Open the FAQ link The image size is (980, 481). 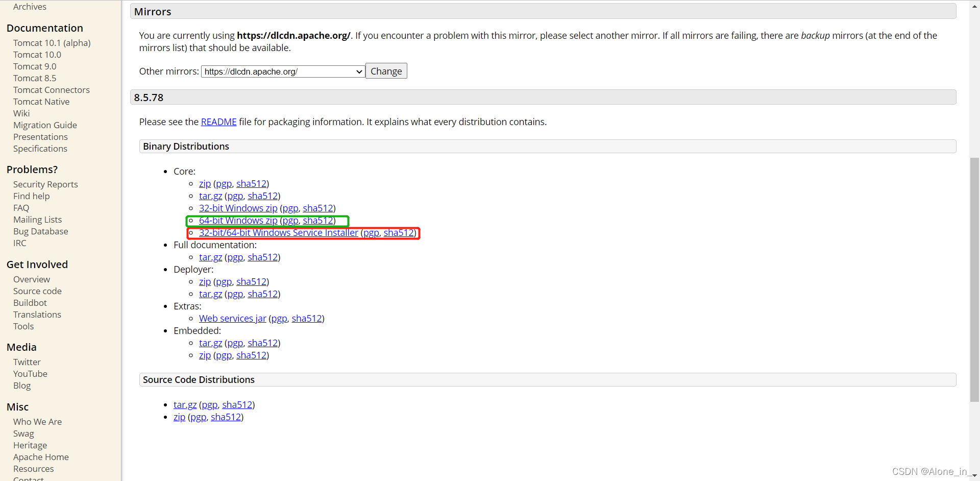[21, 208]
